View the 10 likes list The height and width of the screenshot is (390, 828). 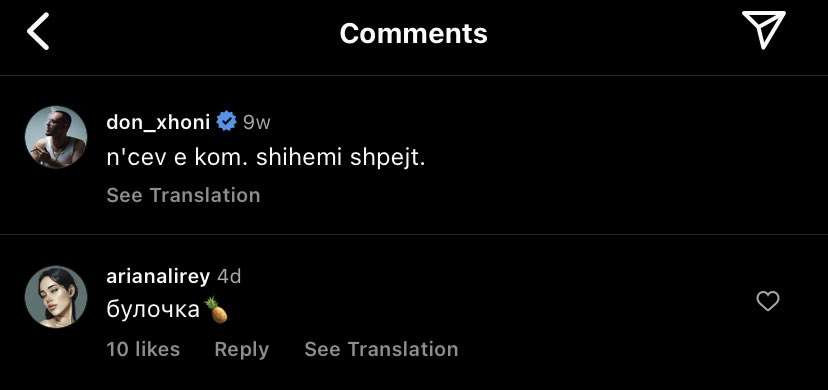coord(143,349)
